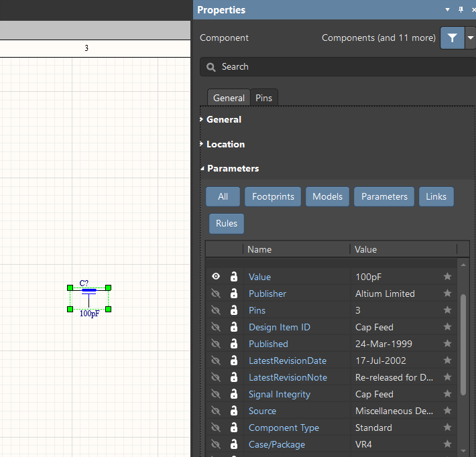Open the filter dropdown arrow
Image resolution: width=476 pixels, height=457 pixels.
tap(471, 38)
